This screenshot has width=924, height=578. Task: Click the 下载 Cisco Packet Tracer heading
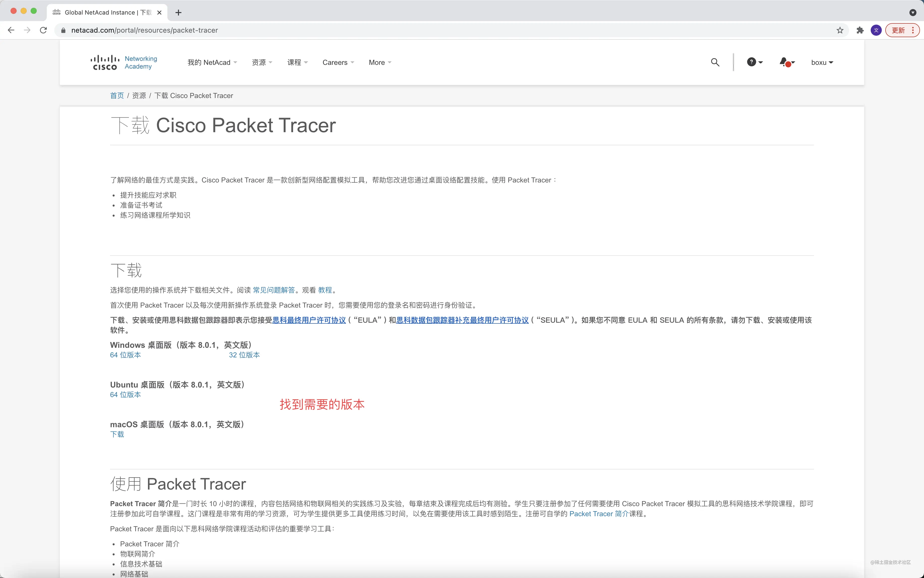coord(223,125)
